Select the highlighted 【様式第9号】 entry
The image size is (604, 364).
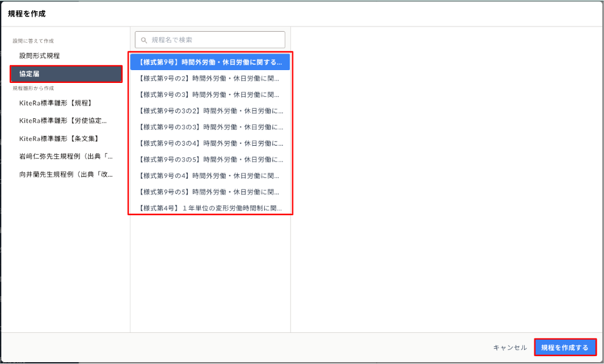(210, 62)
